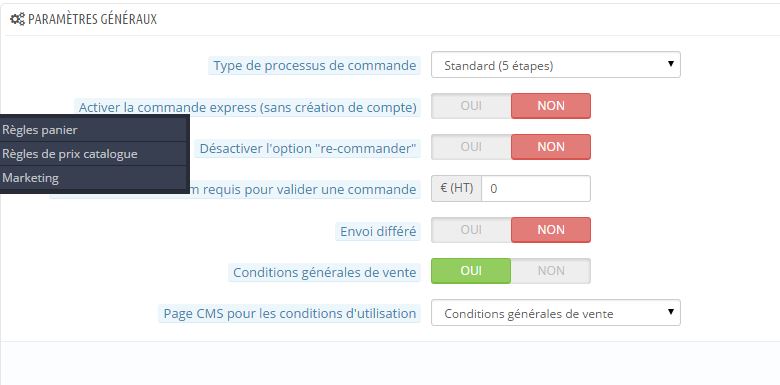Click the gears icon beside Paramètres généraux
This screenshot has height=385, width=780.
[17, 19]
